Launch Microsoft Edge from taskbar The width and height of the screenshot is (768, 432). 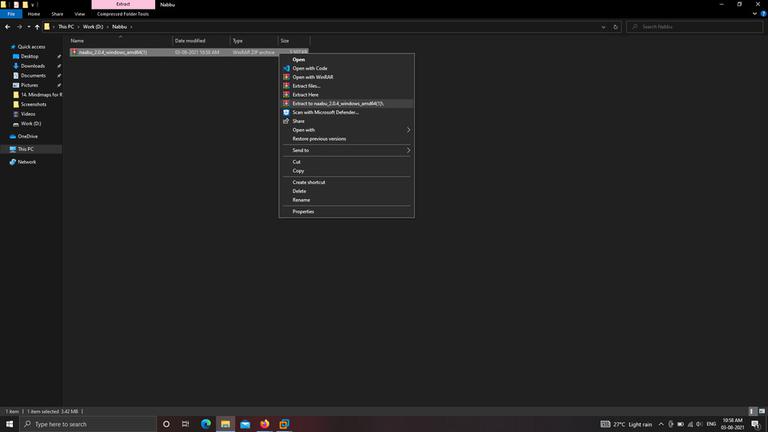coord(206,424)
